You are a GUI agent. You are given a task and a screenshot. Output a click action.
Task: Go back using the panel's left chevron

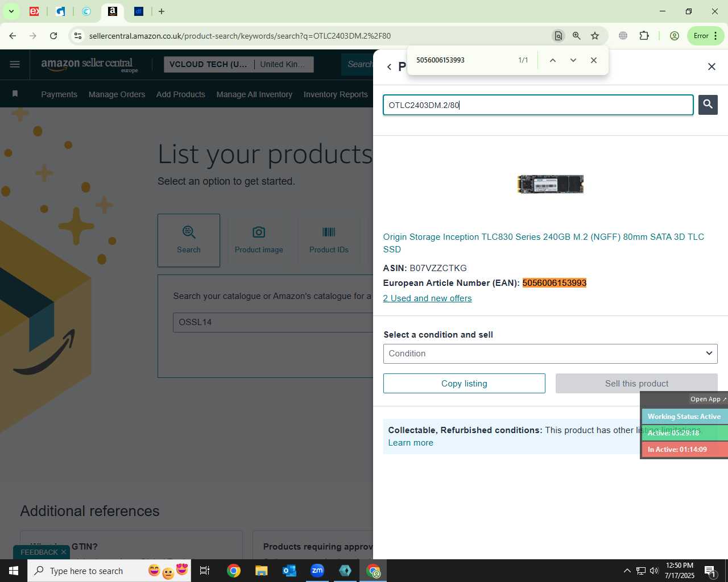pos(389,66)
